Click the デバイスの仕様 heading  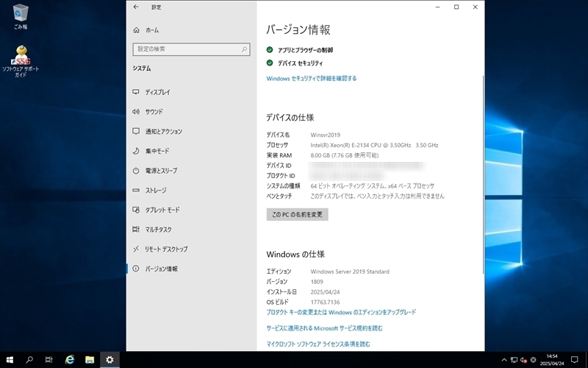(290, 118)
